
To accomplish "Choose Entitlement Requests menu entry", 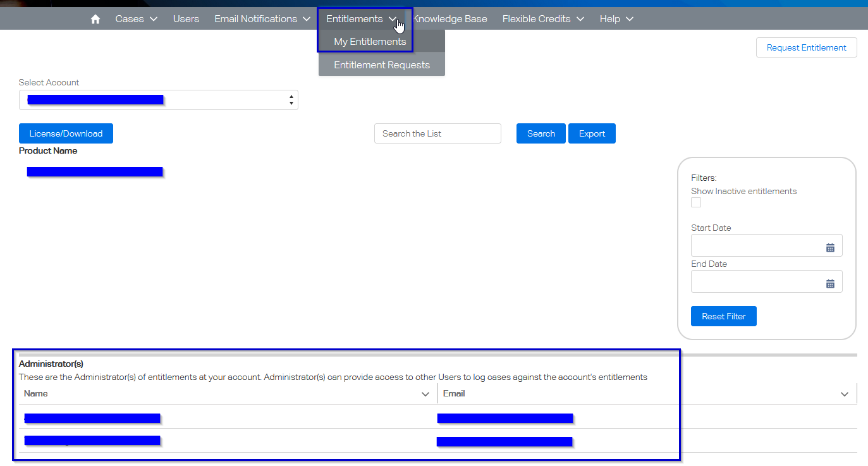I will pyautogui.click(x=382, y=65).
